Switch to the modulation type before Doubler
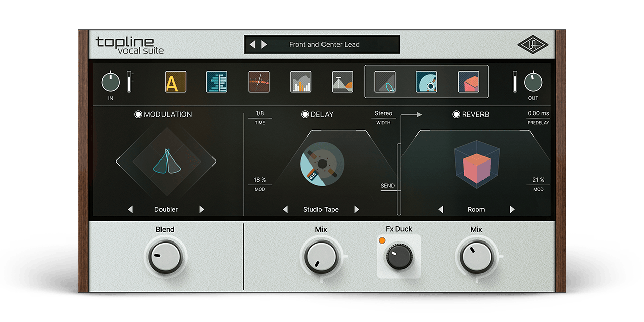This screenshot has height=322, width=644. pos(130,209)
